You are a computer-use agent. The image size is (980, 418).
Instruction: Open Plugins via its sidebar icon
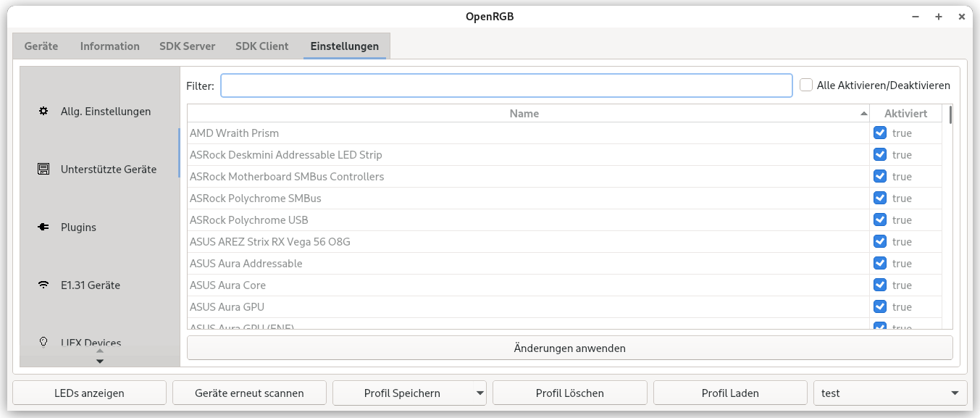coord(43,227)
